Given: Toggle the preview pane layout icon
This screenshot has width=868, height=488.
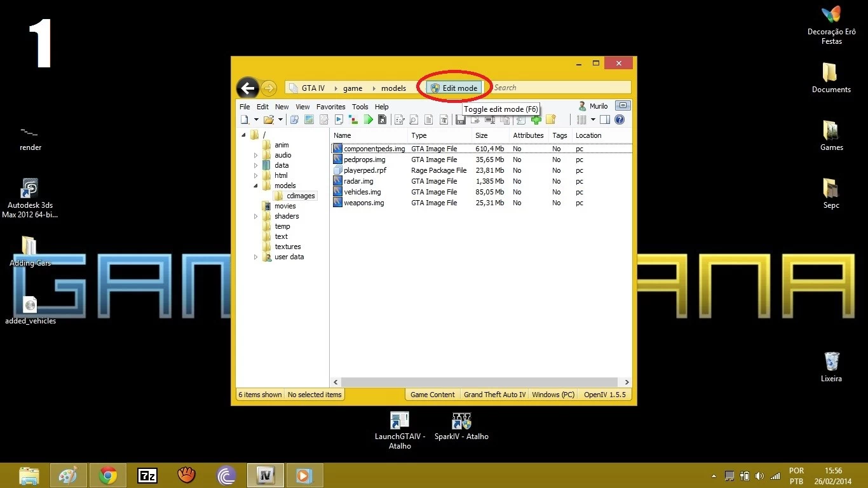Looking at the screenshot, I should (605, 119).
